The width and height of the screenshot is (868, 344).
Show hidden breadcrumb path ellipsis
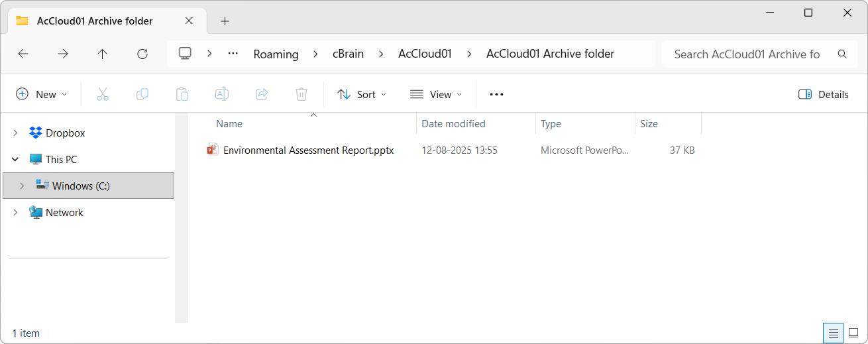click(x=233, y=54)
